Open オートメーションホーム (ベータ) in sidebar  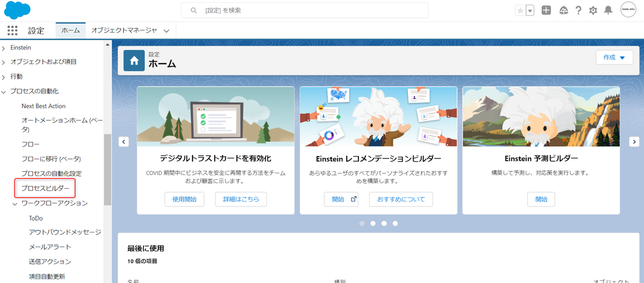tap(62, 125)
